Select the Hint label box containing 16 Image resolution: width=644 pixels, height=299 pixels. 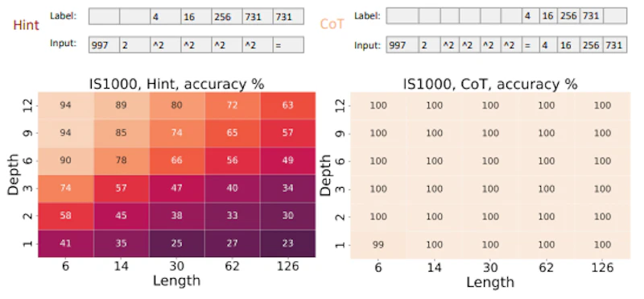click(x=196, y=16)
